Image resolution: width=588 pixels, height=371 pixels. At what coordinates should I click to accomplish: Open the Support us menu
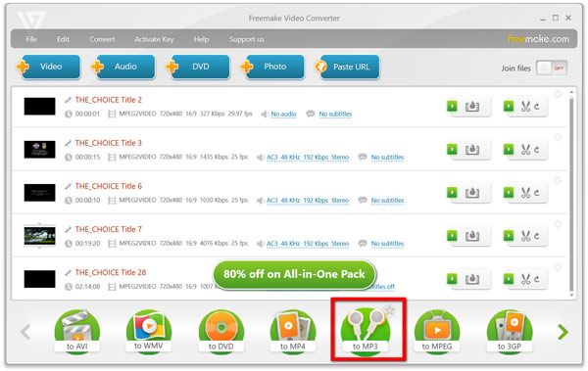pyautogui.click(x=247, y=39)
